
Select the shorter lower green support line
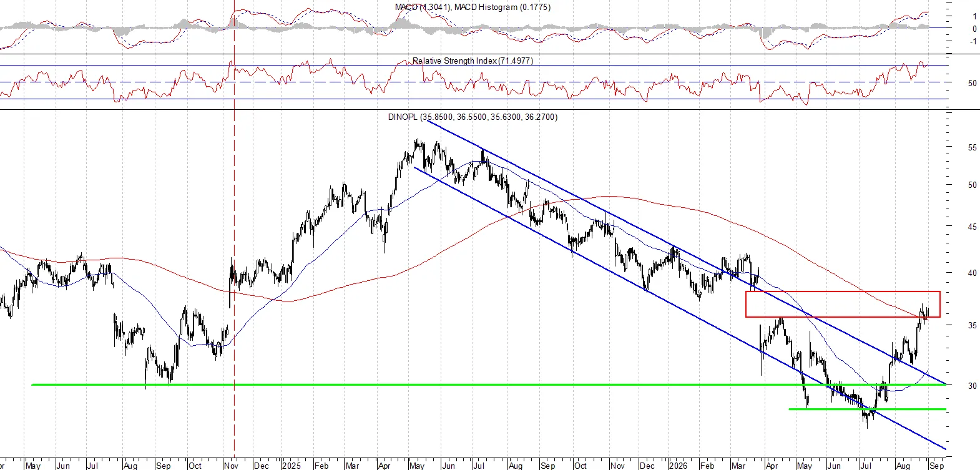click(x=868, y=409)
